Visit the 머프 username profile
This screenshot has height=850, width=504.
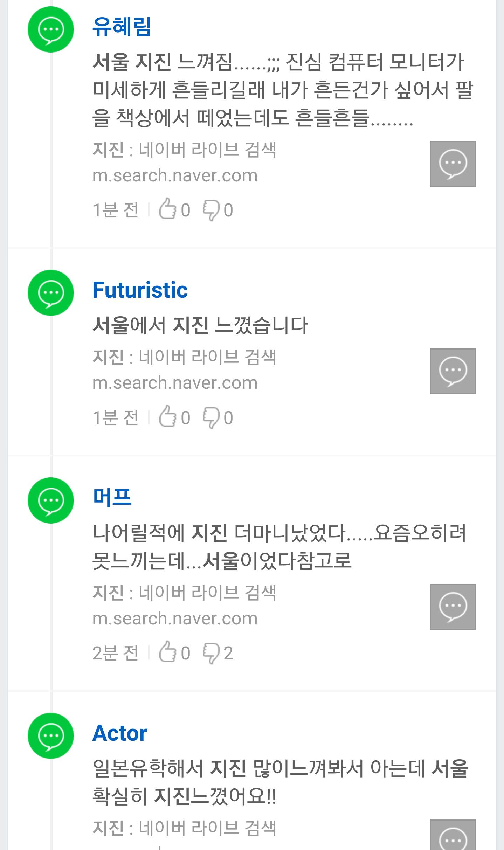112,497
